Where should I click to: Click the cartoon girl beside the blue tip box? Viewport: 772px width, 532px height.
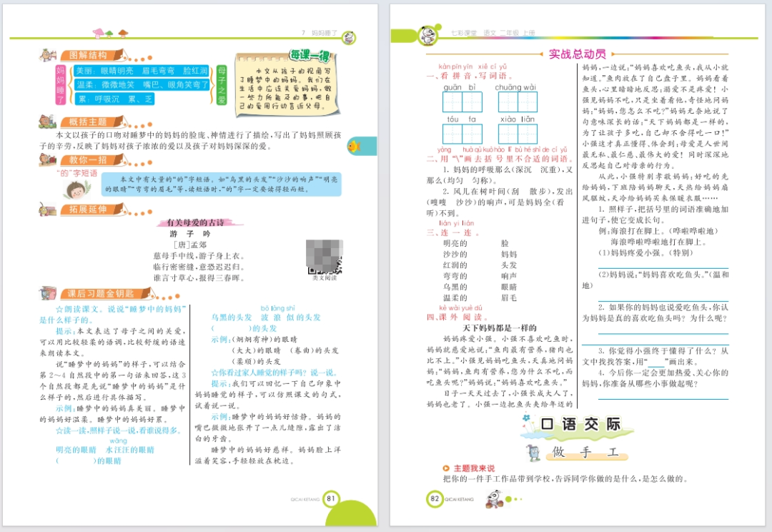pyautogui.click(x=77, y=189)
